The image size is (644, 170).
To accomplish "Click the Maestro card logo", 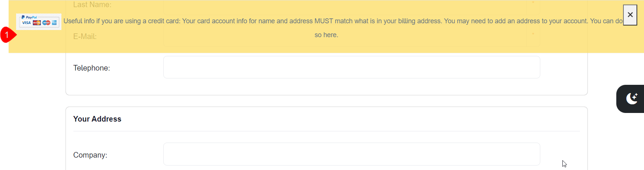I will point(46,23).
